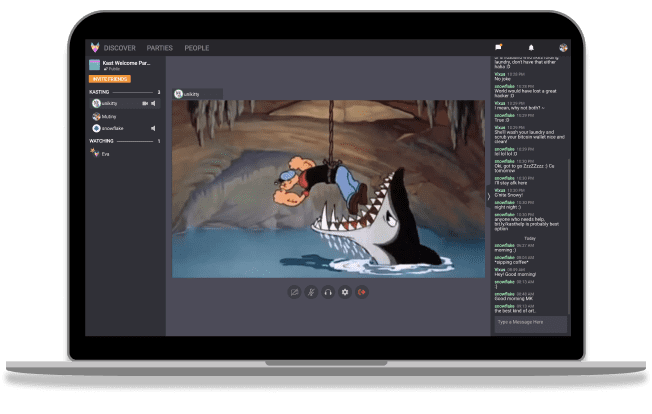This screenshot has height=414, width=652.
Task: Click the chat panel scrollbar
Action: (x=569, y=237)
